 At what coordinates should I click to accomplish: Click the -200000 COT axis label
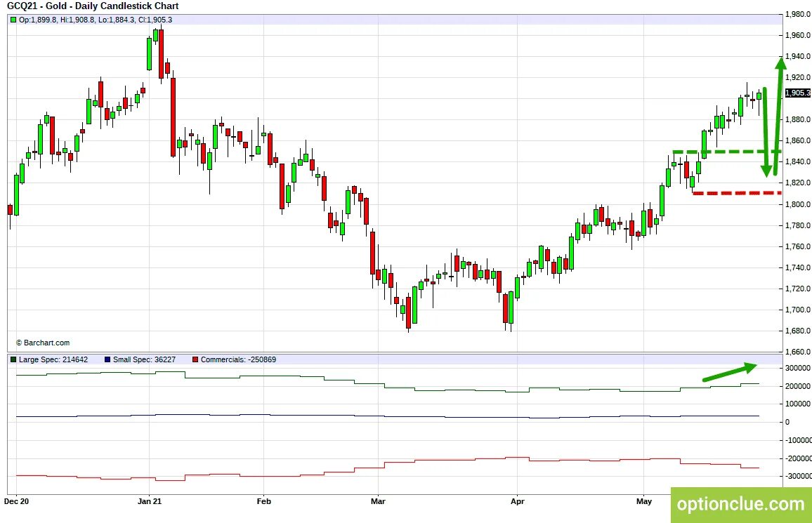(x=797, y=458)
